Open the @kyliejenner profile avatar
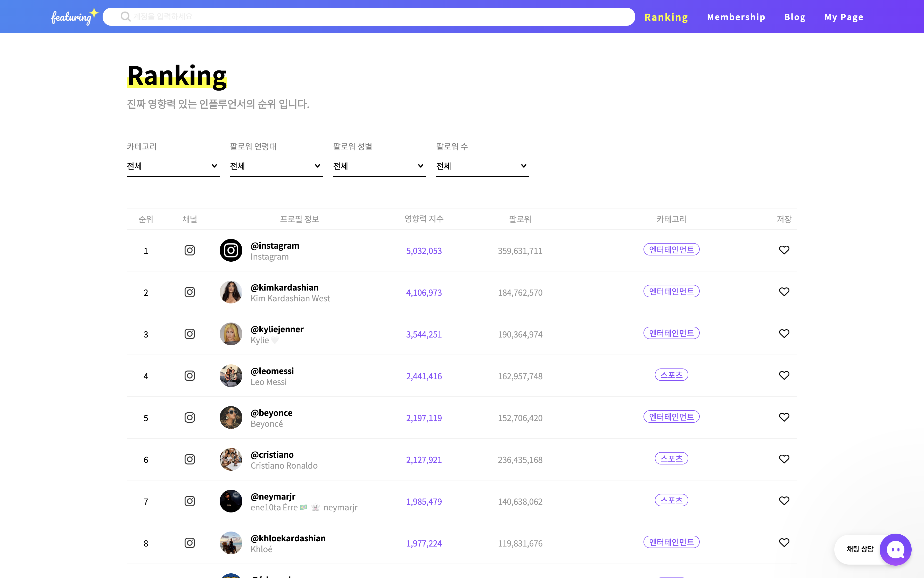Screen dimensions: 924x578 [x=231, y=334]
